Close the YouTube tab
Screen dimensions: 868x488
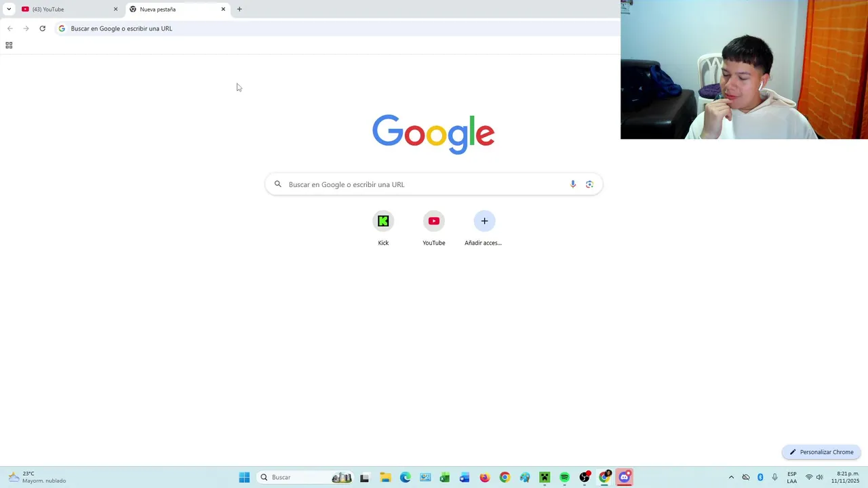(115, 9)
